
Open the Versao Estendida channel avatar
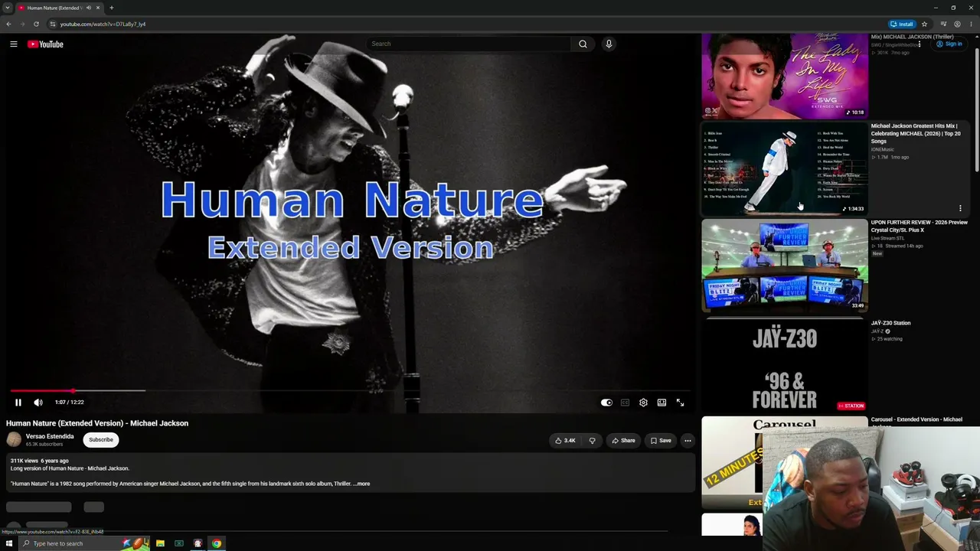tap(14, 439)
